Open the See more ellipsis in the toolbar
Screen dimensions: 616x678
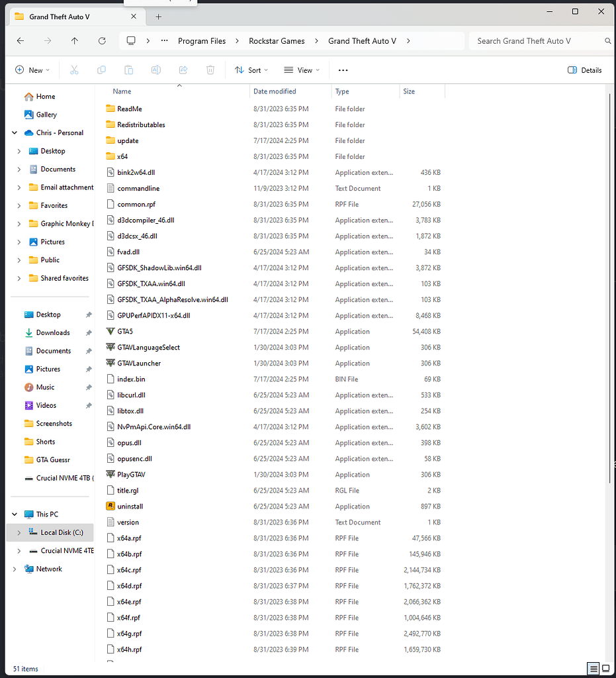point(342,70)
